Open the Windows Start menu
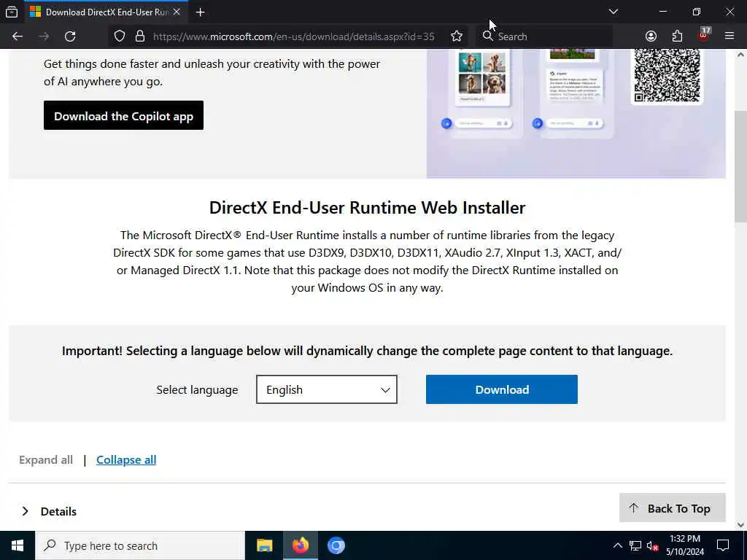 tap(18, 545)
